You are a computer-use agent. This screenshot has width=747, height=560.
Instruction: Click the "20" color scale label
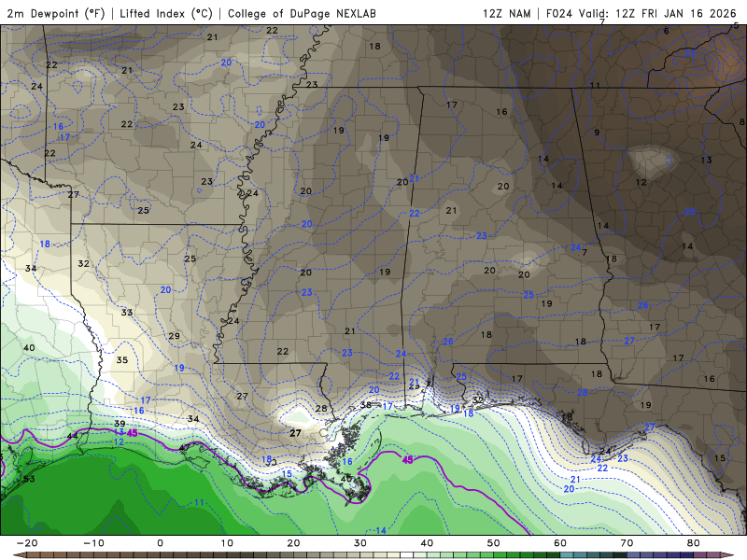[x=293, y=543]
